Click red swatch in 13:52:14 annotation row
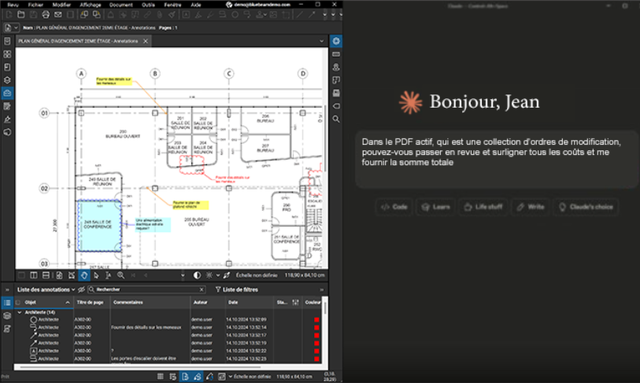 (317, 327)
